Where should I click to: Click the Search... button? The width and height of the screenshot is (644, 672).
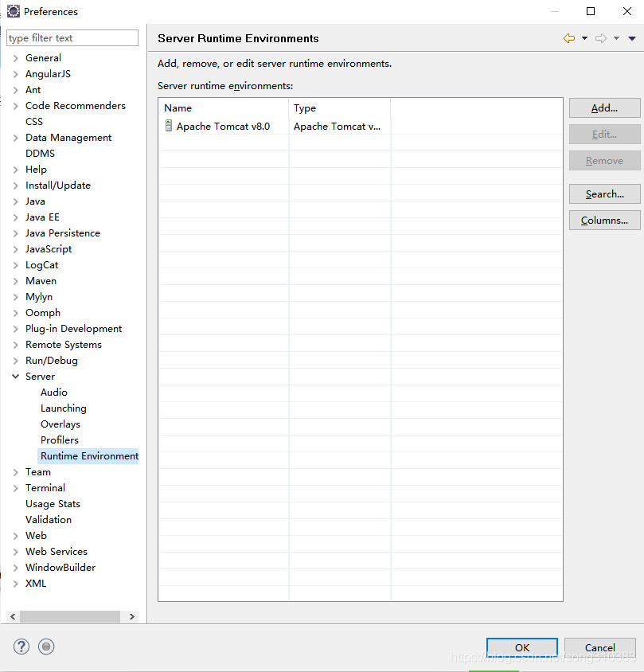click(x=604, y=193)
